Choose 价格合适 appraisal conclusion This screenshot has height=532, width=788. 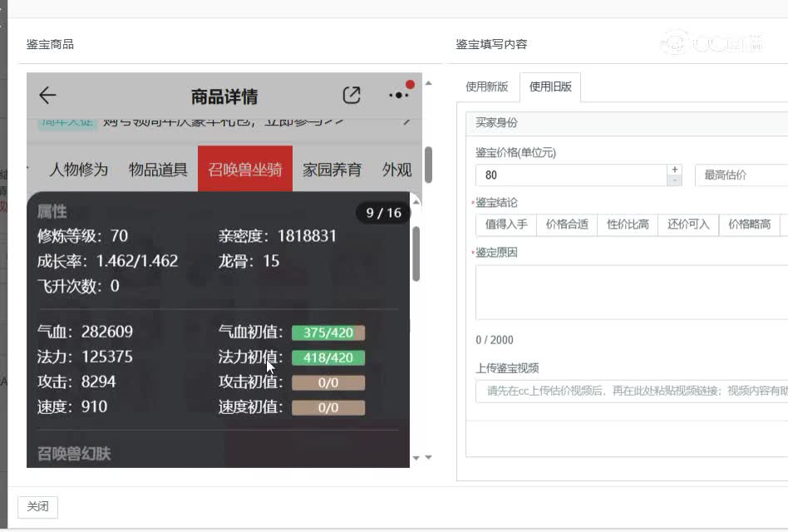(x=567, y=224)
